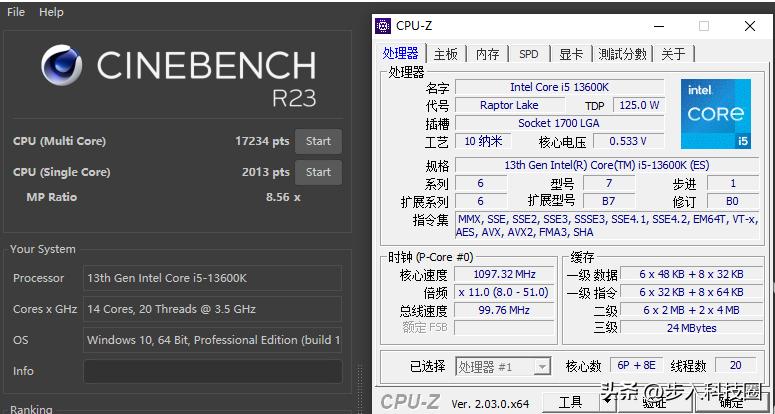Click the MP Ratio 8.56 x value
The width and height of the screenshot is (775, 414).
pyautogui.click(x=283, y=197)
